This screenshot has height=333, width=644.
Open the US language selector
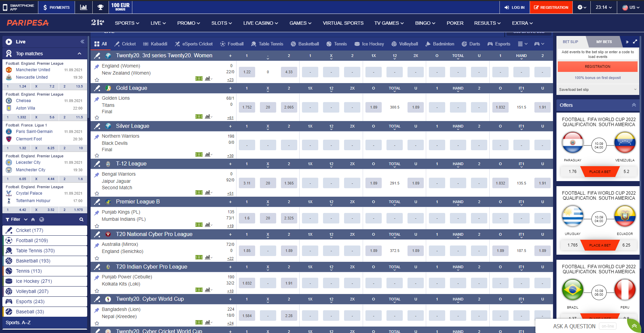point(631,7)
